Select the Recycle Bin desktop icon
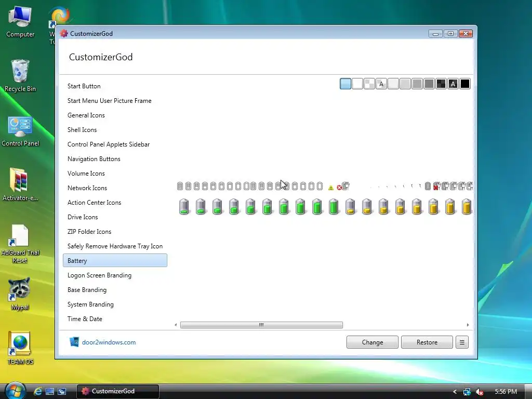 pos(20,76)
